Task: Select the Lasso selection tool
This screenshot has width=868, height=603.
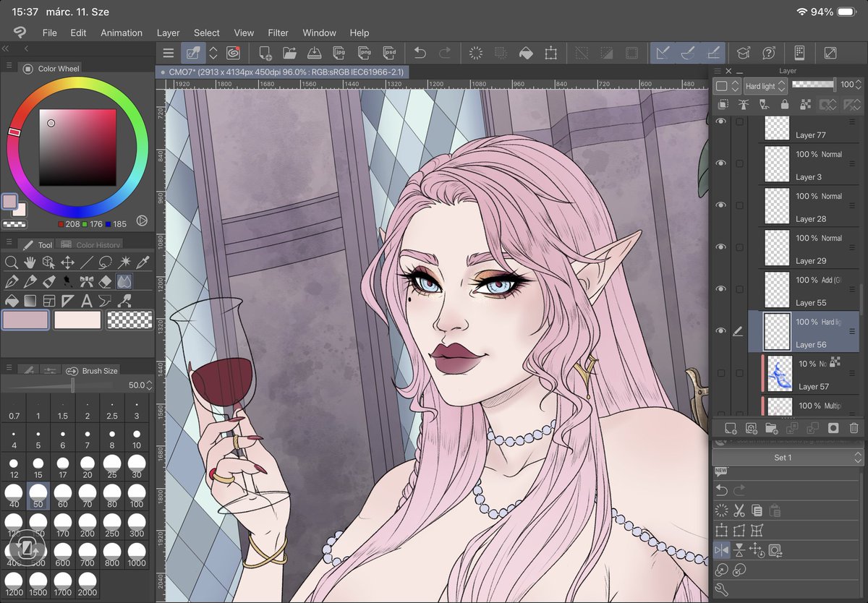Action: 106,262
